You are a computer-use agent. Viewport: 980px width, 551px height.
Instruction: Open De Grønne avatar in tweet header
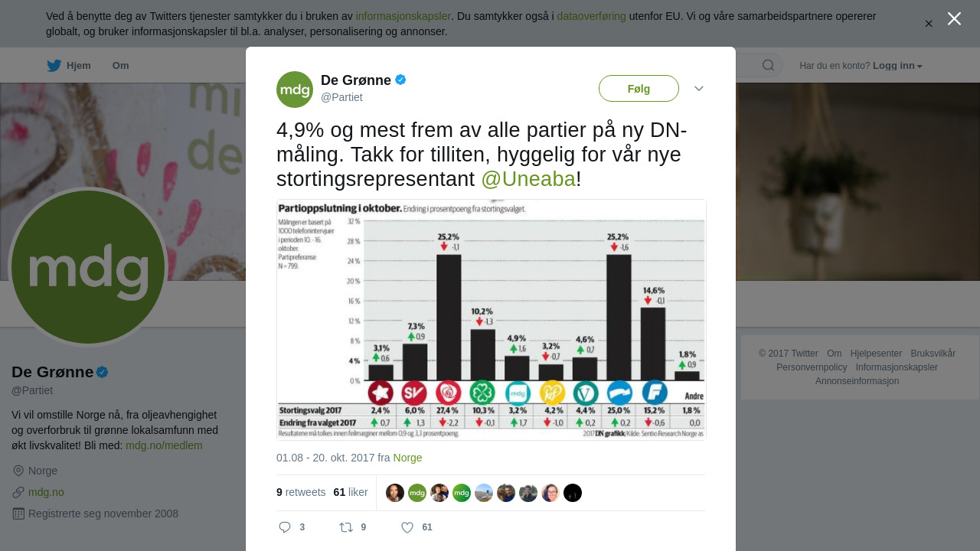tap(295, 90)
